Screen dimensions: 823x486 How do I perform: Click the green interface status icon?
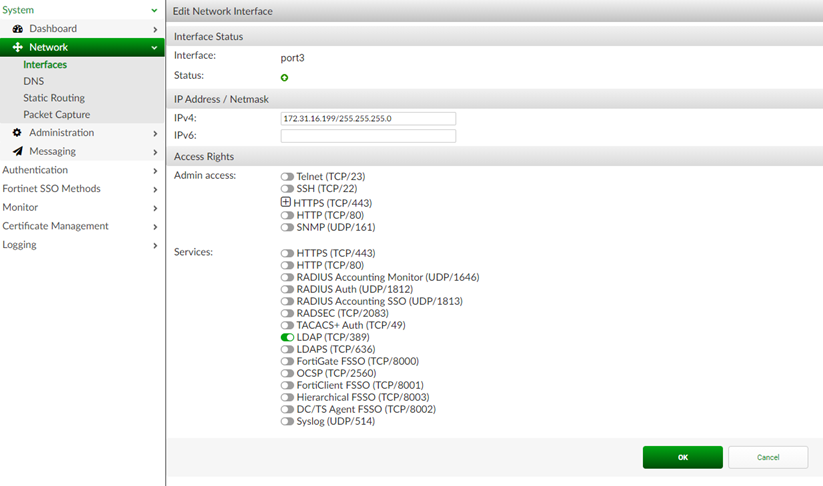(x=285, y=77)
